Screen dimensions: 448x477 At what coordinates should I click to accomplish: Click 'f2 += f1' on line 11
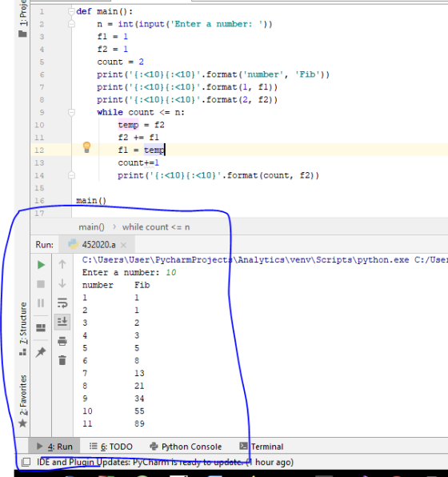pos(138,138)
